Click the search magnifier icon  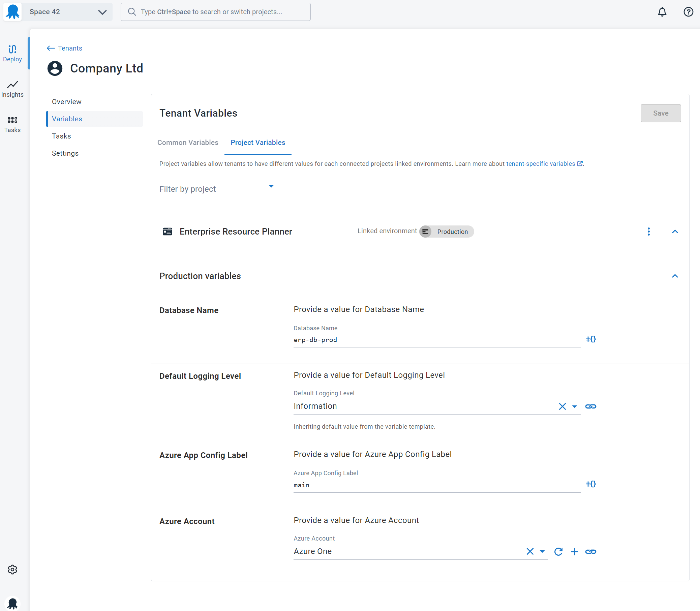[x=132, y=12]
